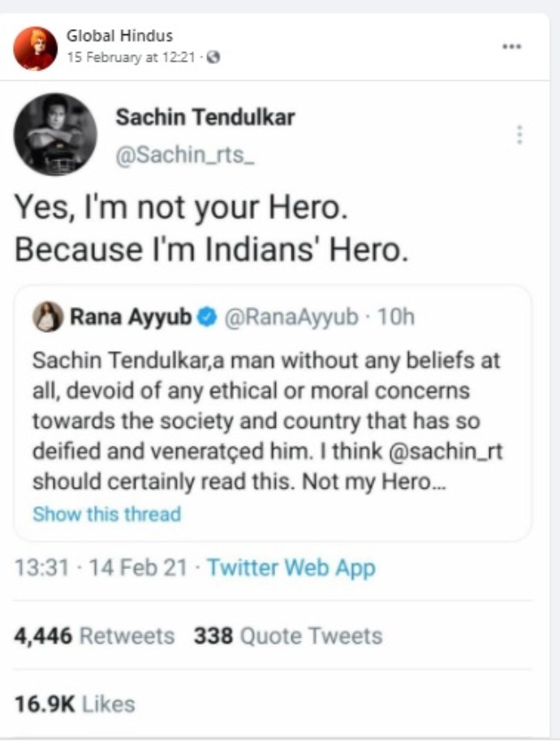Click the Rana Ayyub name in the quoted tweet
The image size is (560, 746).
(x=131, y=317)
